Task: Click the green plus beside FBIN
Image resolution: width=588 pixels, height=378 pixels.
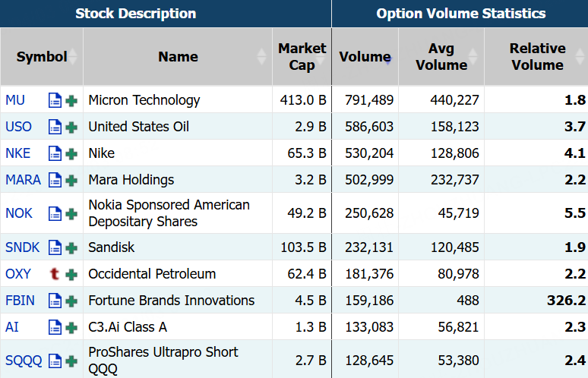Action: pyautogui.click(x=71, y=301)
